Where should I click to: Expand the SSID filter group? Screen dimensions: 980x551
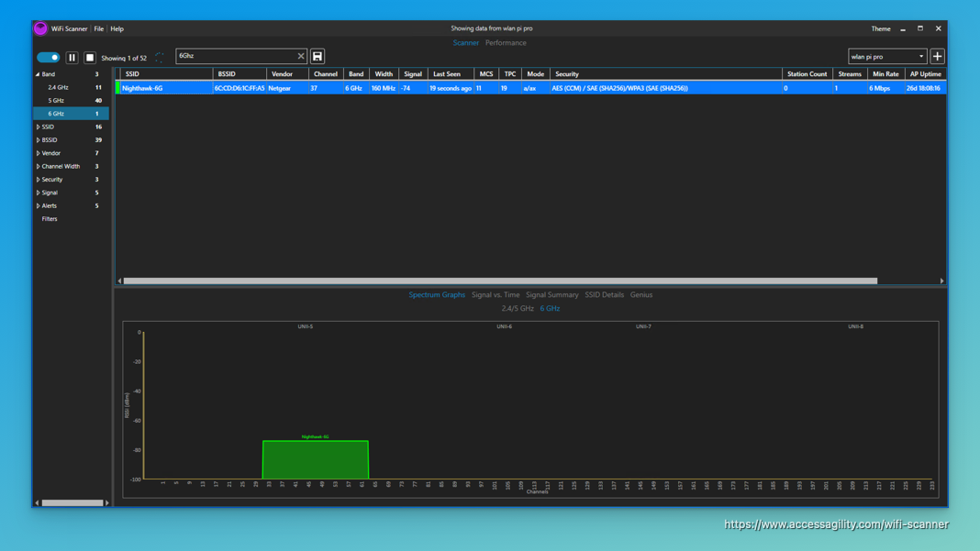coord(39,127)
